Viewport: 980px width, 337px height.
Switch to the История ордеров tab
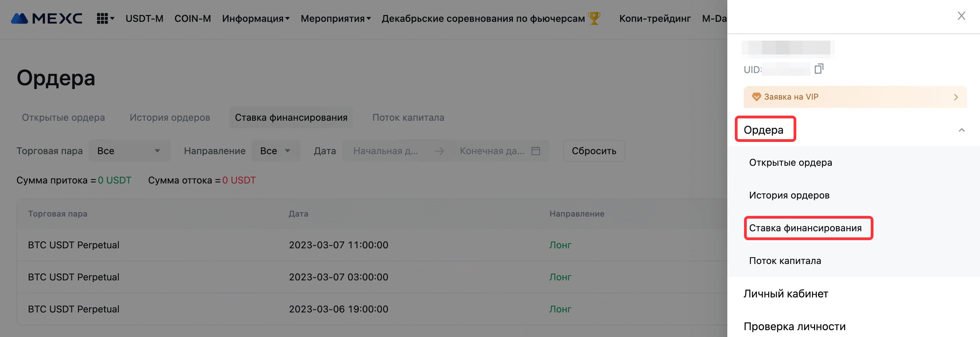[x=170, y=117]
